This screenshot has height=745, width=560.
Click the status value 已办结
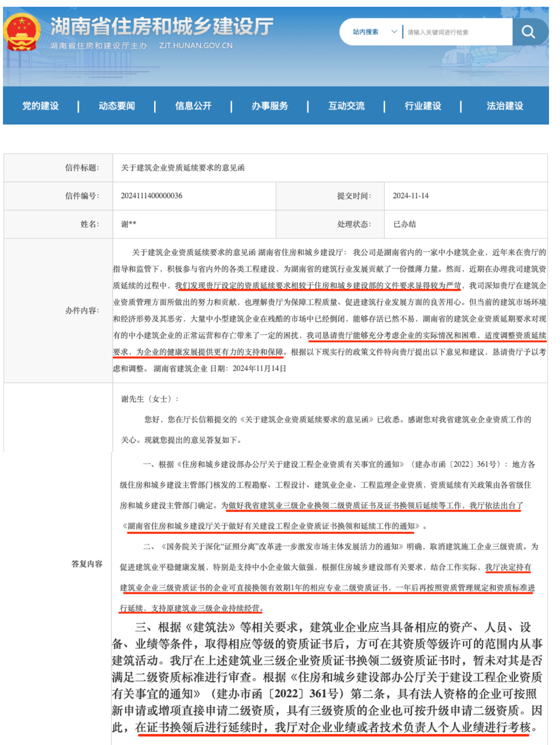tap(405, 224)
